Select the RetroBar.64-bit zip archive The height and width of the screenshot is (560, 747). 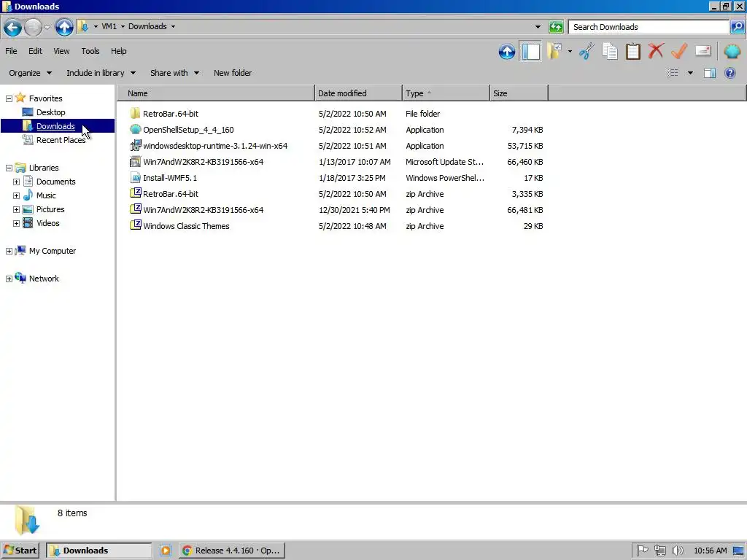(x=171, y=194)
